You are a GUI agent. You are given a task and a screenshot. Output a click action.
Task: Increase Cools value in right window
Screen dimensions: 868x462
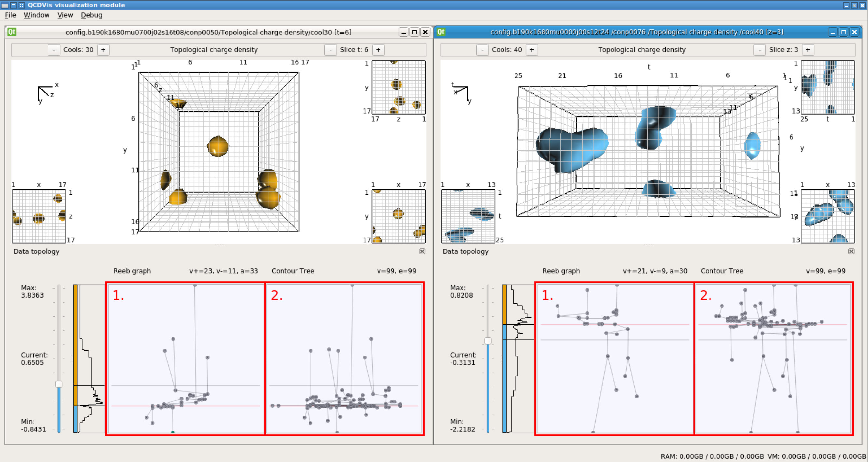532,50
